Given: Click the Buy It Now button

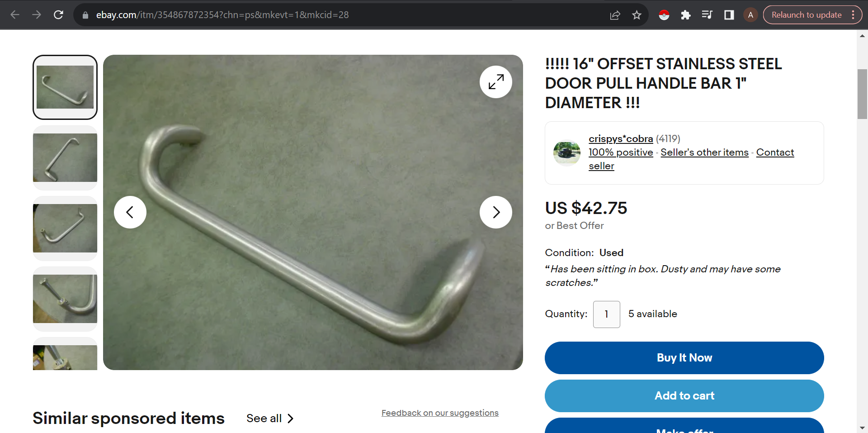Looking at the screenshot, I should point(684,358).
